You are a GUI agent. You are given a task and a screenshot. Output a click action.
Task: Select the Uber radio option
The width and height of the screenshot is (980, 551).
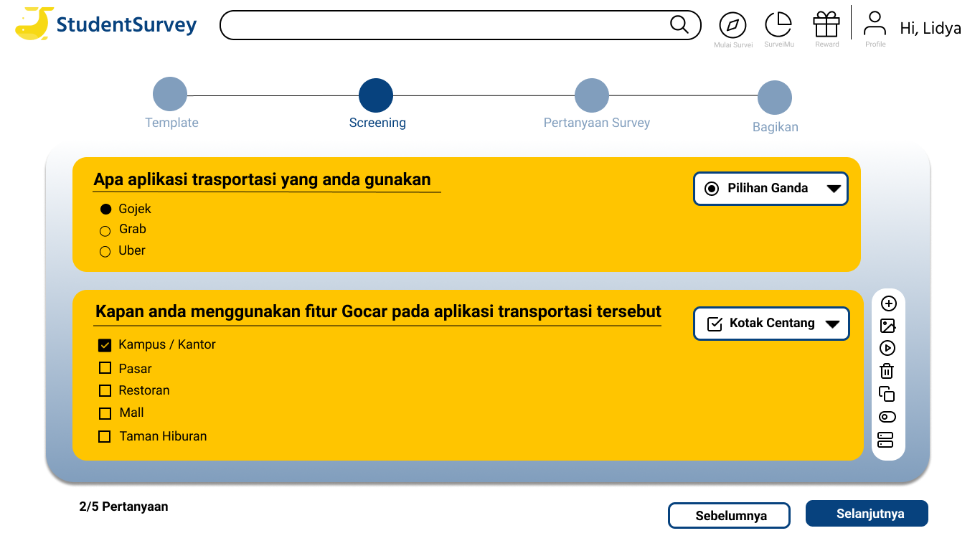point(105,252)
